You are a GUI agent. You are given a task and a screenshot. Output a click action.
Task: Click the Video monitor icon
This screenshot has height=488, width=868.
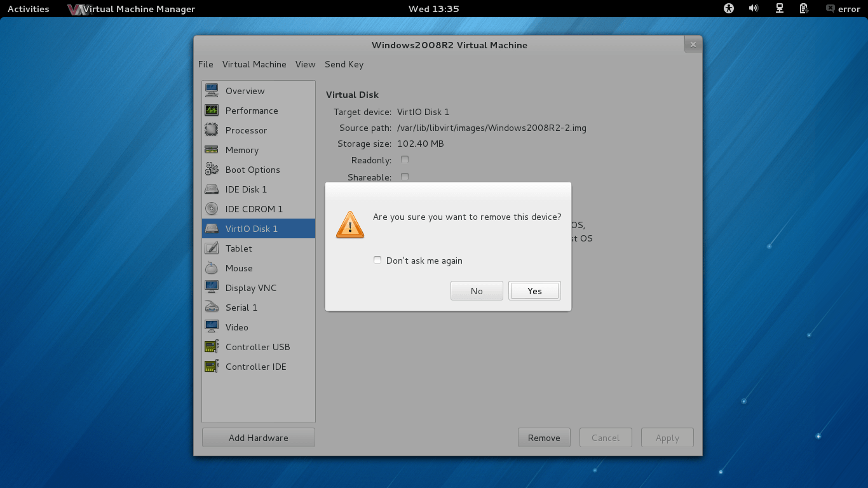pos(212,327)
